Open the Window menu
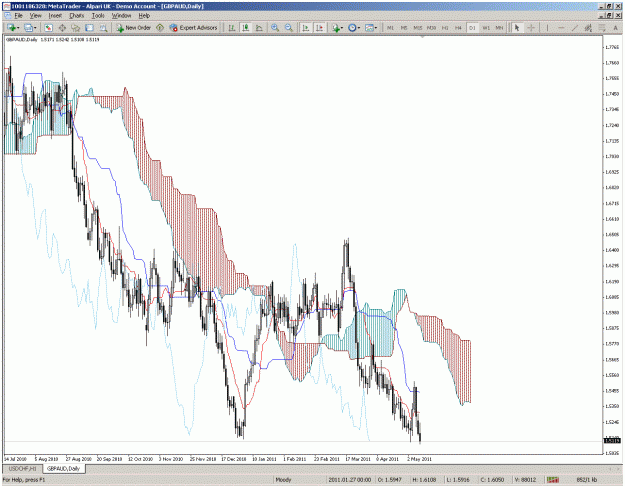Viewport: 625px width, 486px height. pos(122,16)
